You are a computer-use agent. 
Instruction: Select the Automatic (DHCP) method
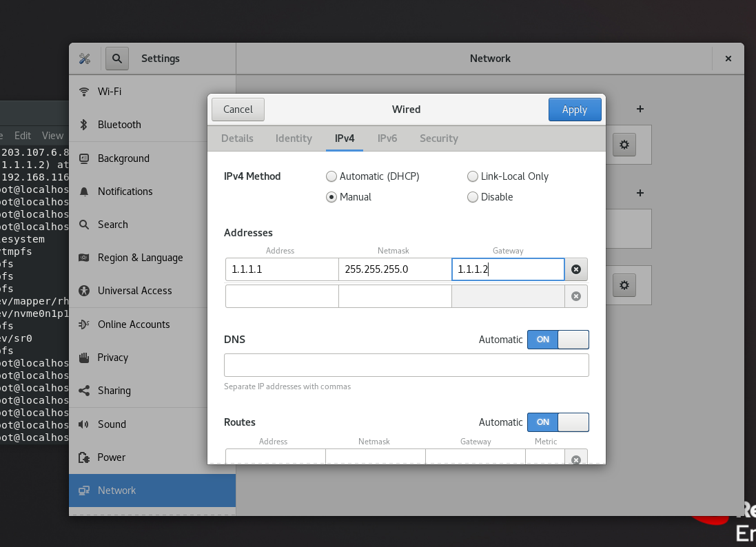click(373, 176)
